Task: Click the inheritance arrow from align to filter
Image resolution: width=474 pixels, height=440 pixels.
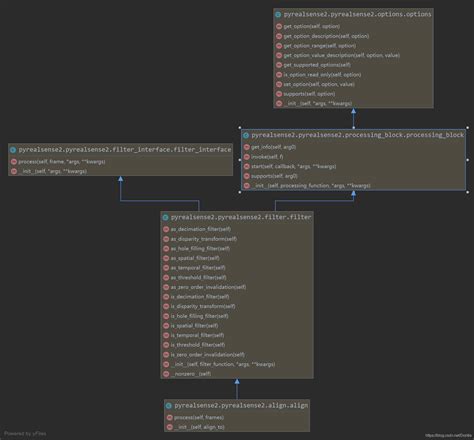Action: coord(237,382)
